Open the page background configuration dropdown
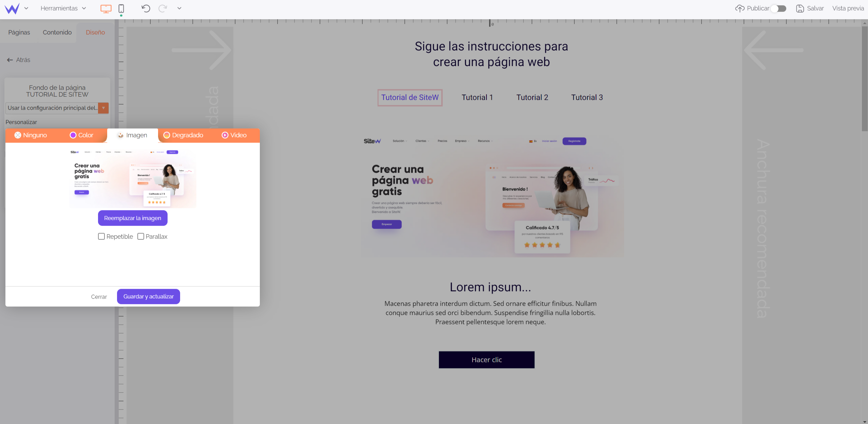 [x=57, y=108]
